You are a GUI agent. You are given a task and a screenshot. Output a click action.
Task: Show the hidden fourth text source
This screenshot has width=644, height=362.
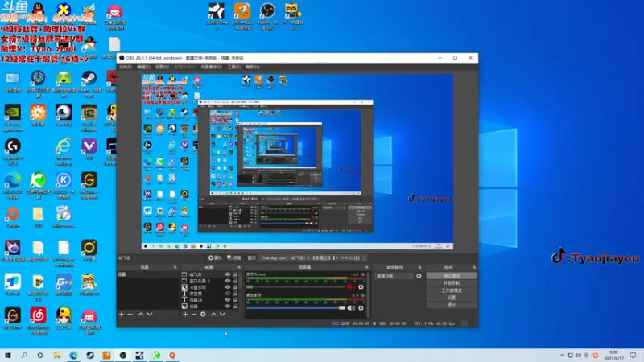tap(228, 294)
